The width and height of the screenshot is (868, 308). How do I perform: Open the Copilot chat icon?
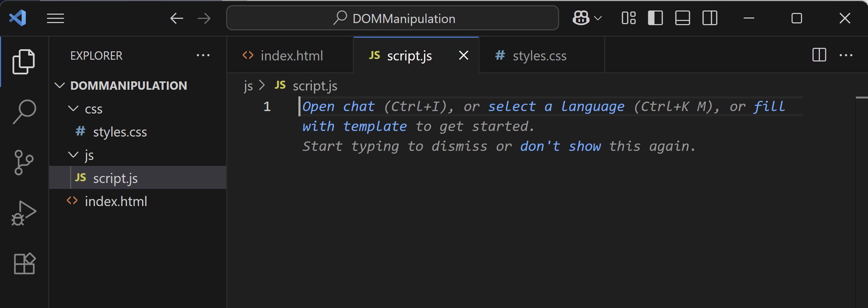click(x=581, y=18)
